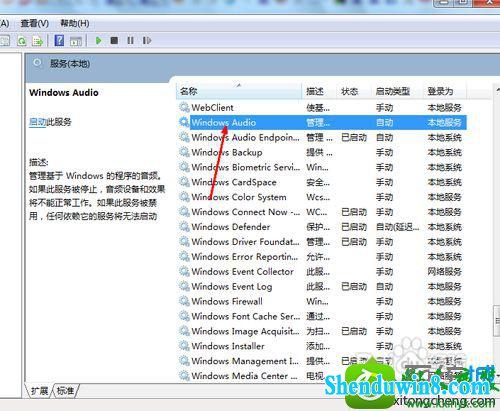Sort by the 登录为 column header
This screenshot has width=500, height=411.
pyautogui.click(x=445, y=91)
